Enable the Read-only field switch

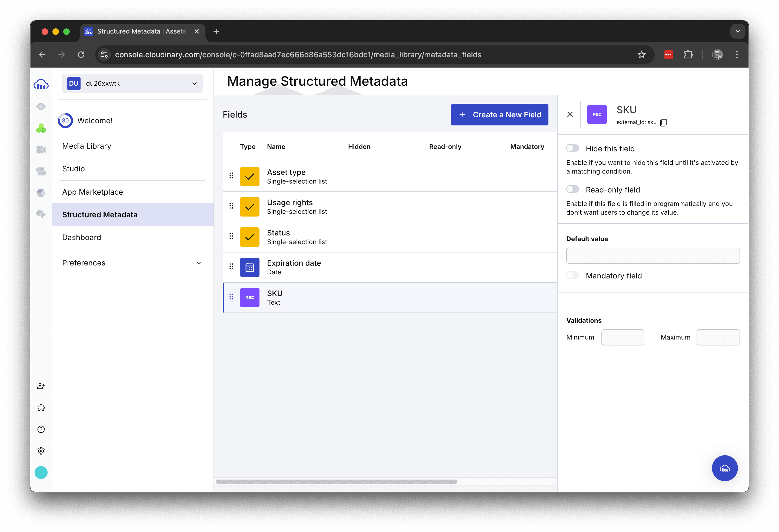tap(572, 189)
